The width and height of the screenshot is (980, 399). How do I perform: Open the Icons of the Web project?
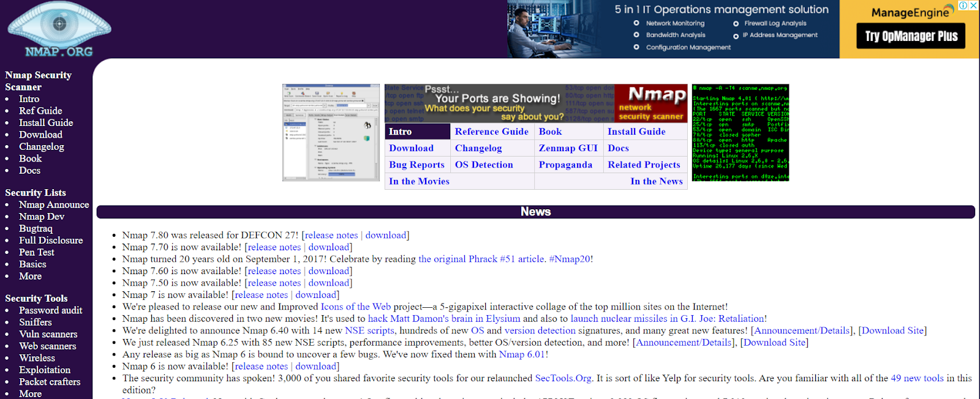click(x=356, y=307)
